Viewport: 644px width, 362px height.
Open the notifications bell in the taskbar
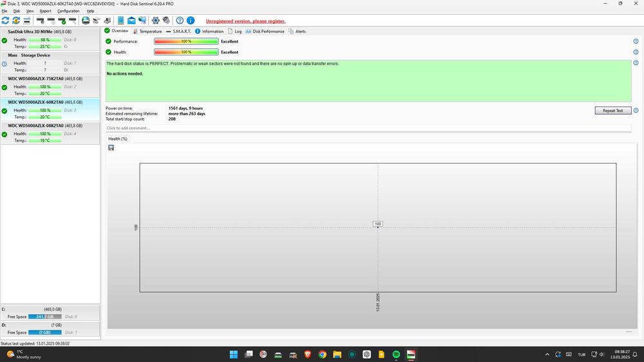point(635,354)
